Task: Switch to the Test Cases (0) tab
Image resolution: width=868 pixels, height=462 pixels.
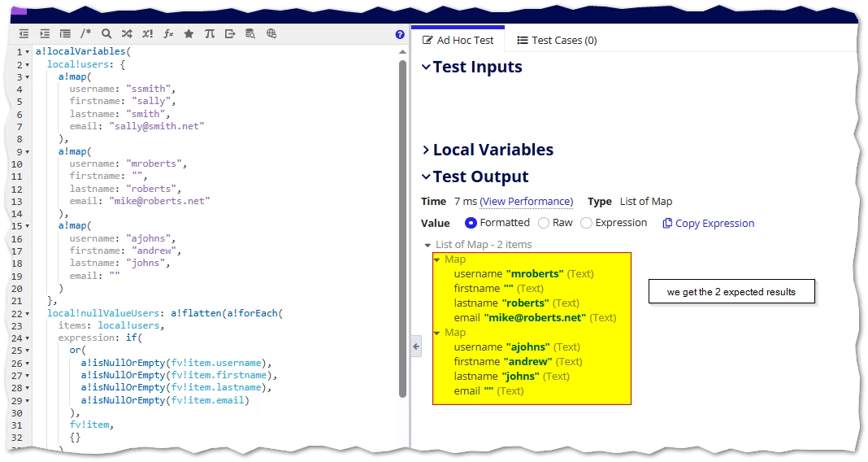Action: (x=557, y=40)
